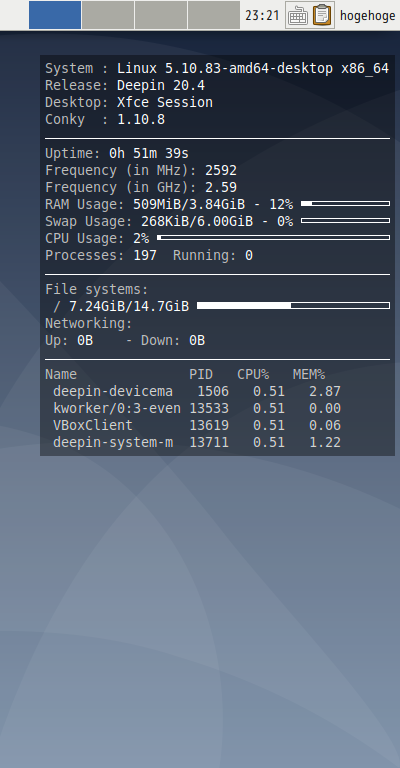Image resolution: width=400 pixels, height=768 pixels.
Task: Click the CPU Usage progress bar
Action: click(x=273, y=238)
